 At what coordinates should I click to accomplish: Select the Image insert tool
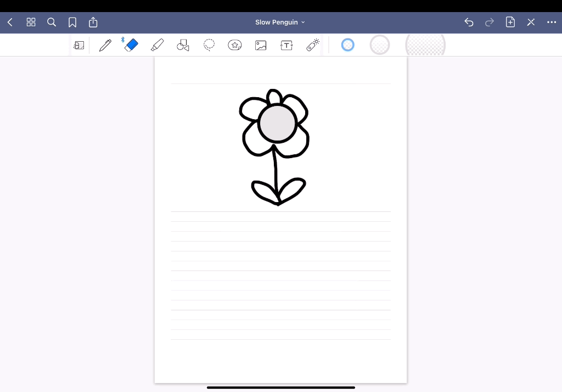pos(261,45)
